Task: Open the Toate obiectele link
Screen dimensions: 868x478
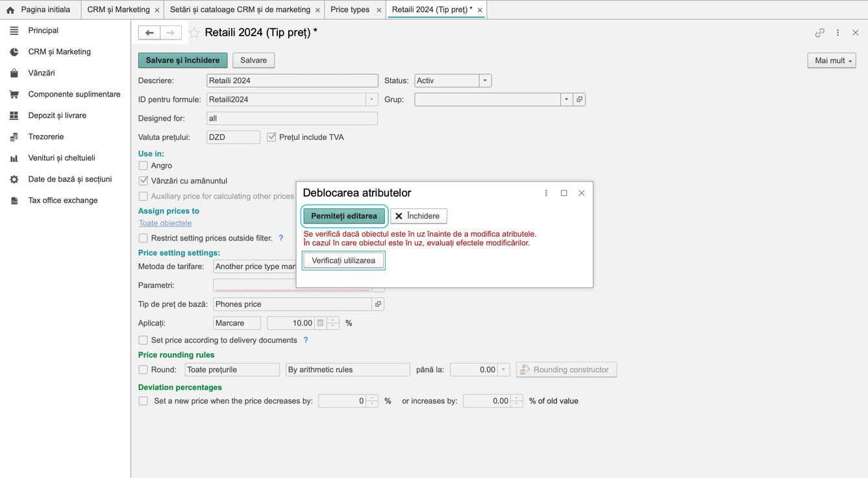Action: point(165,223)
